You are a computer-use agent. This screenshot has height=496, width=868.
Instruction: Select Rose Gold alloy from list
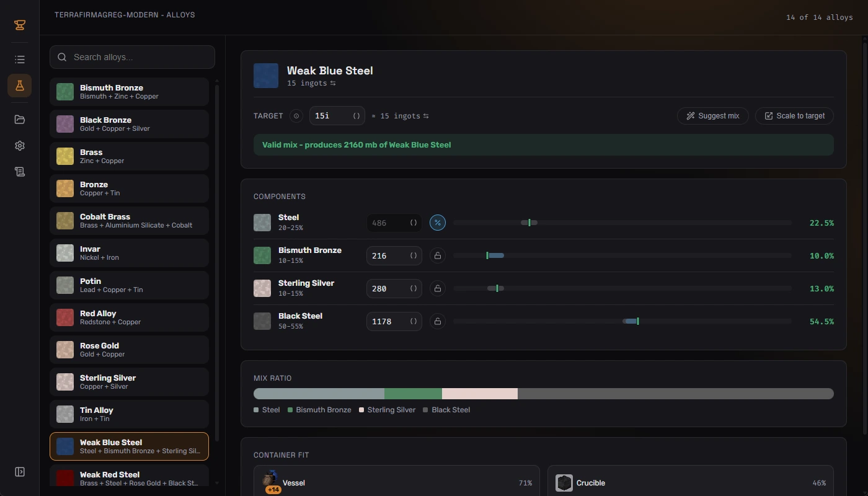click(x=129, y=350)
